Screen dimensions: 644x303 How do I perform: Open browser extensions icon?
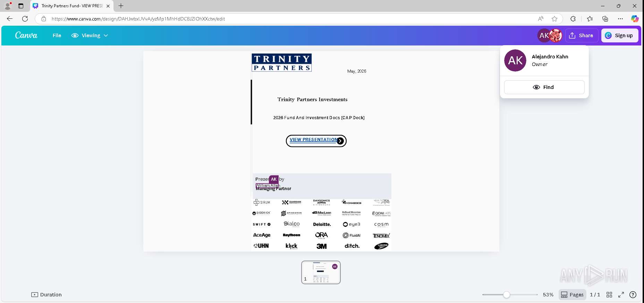pos(573,19)
